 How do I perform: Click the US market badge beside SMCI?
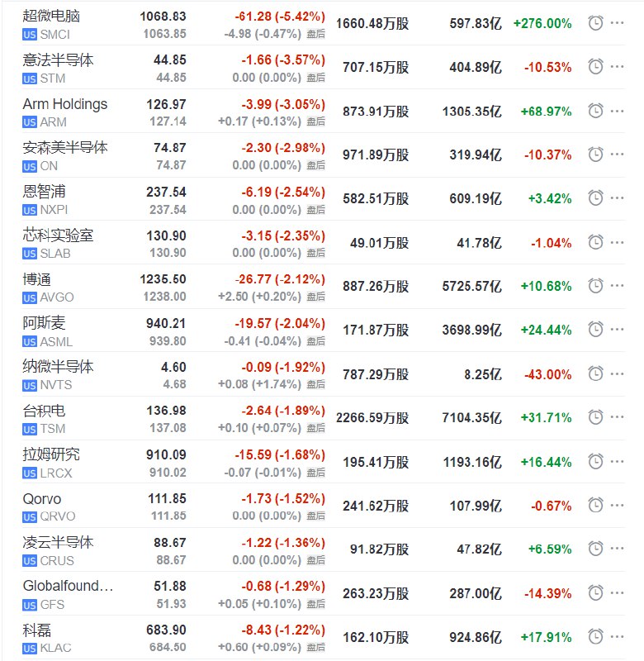point(30,35)
